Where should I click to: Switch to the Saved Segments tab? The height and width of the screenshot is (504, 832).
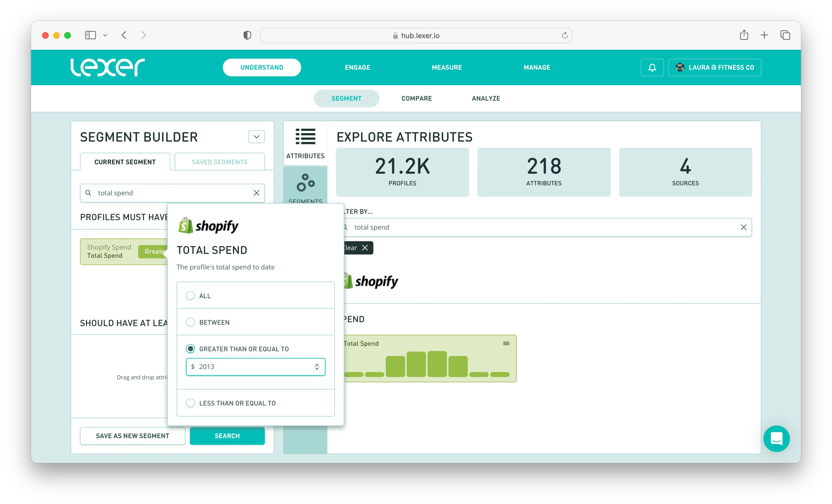point(219,162)
